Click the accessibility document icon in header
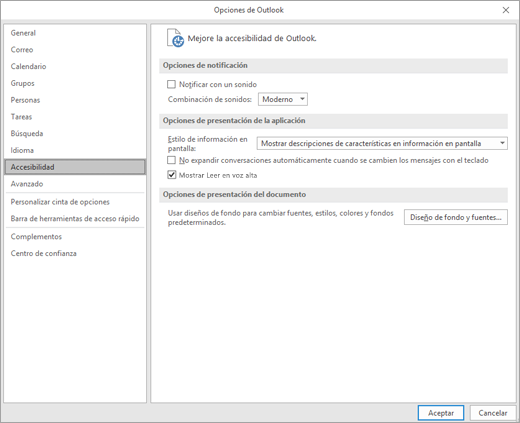This screenshot has height=423, width=520. coord(175,38)
